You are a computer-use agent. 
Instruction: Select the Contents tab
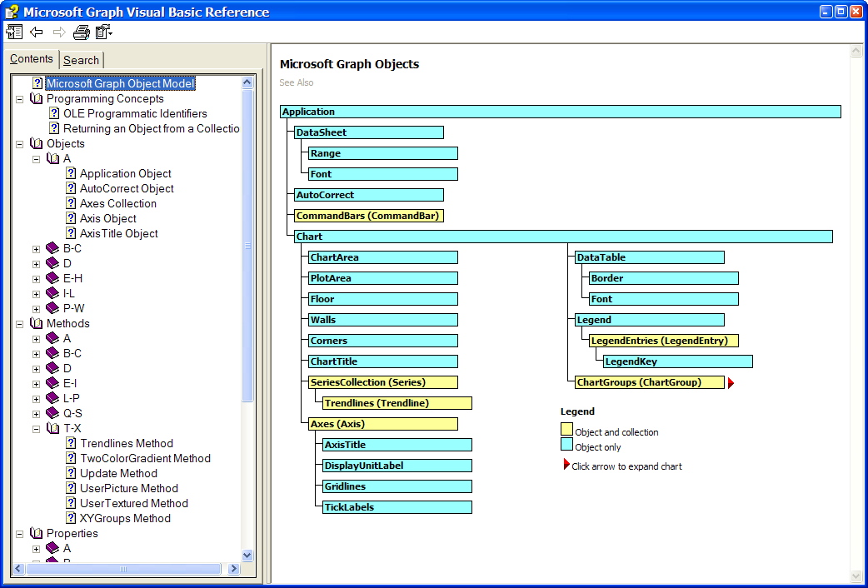[32, 59]
